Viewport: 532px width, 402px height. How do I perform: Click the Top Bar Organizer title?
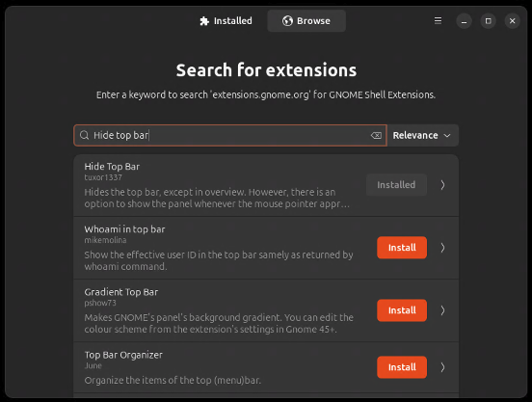[123, 355]
